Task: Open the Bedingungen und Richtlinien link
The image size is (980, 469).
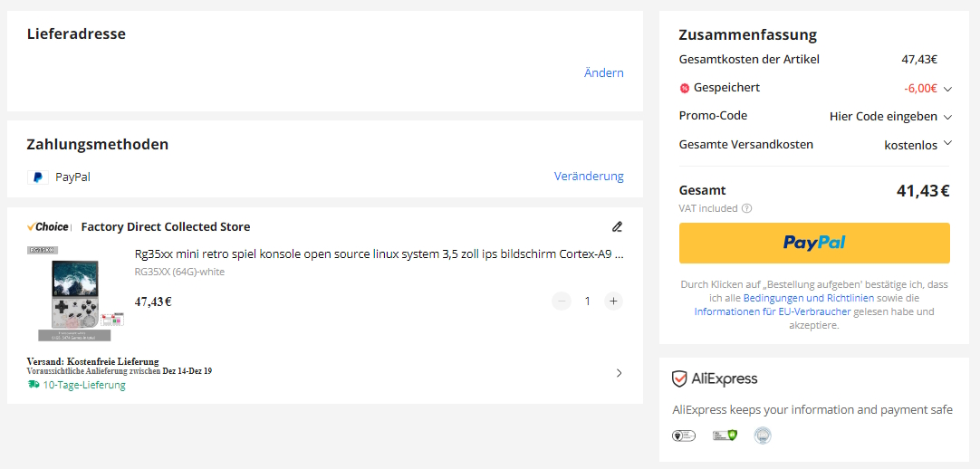Action: [809, 298]
